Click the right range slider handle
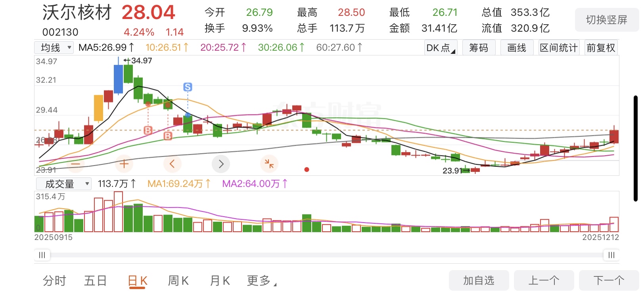This screenshot has width=644, height=297. [611, 255]
